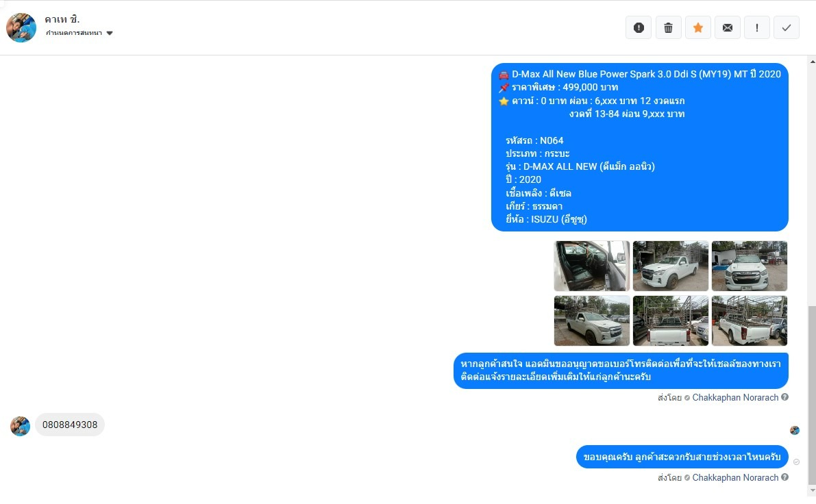
Task: Click help icon beside last Chakkaphan Norarach
Action: coord(784,477)
